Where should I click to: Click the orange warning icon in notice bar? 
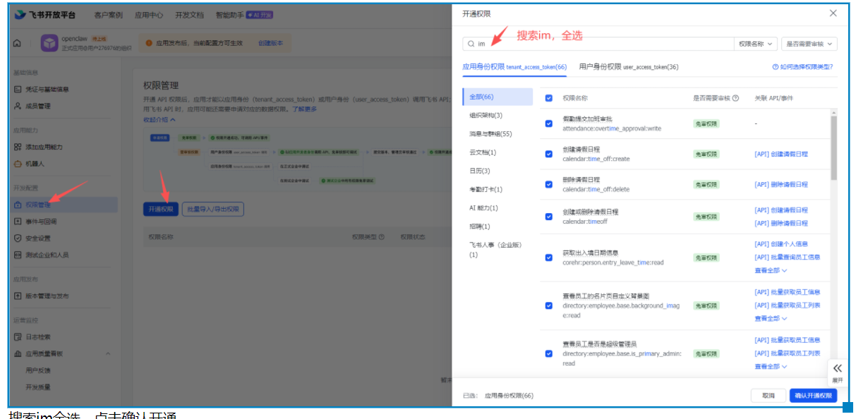[x=149, y=43]
